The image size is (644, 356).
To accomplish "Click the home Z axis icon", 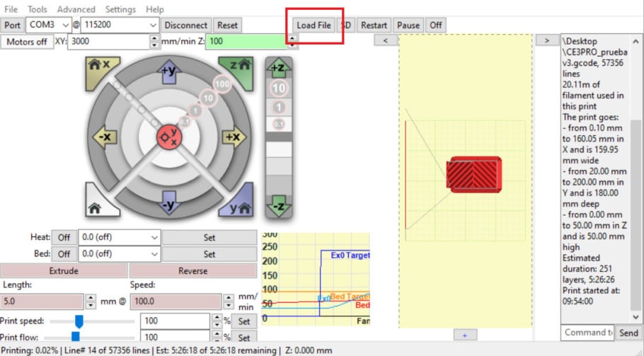I will 238,67.
